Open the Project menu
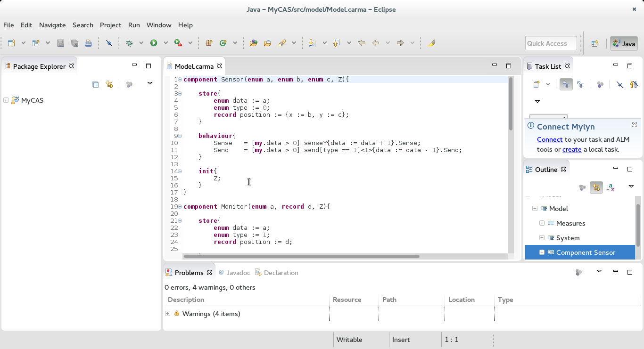Image resolution: width=644 pixels, height=349 pixels. click(x=110, y=25)
